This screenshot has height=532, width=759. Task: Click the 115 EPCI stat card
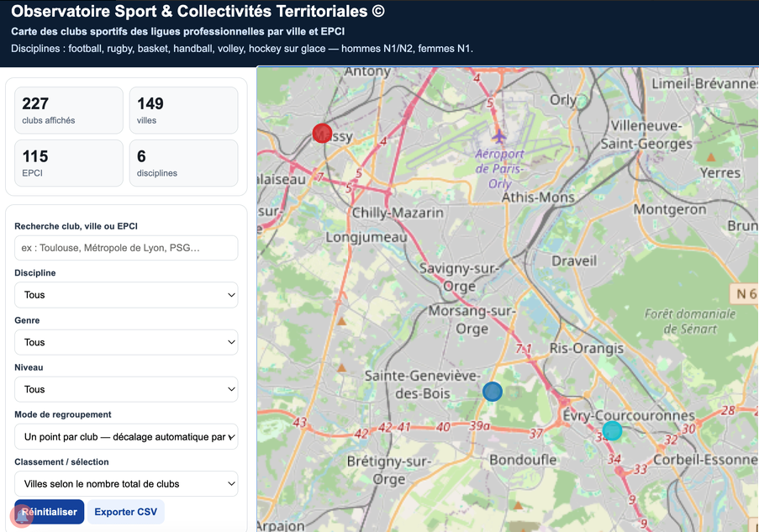[69, 163]
